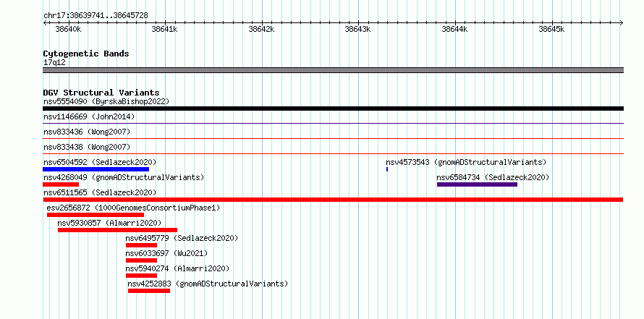This screenshot has height=319, width=644.
Task: Click the thin red nsv833438 variant line
Action: click(x=333, y=153)
